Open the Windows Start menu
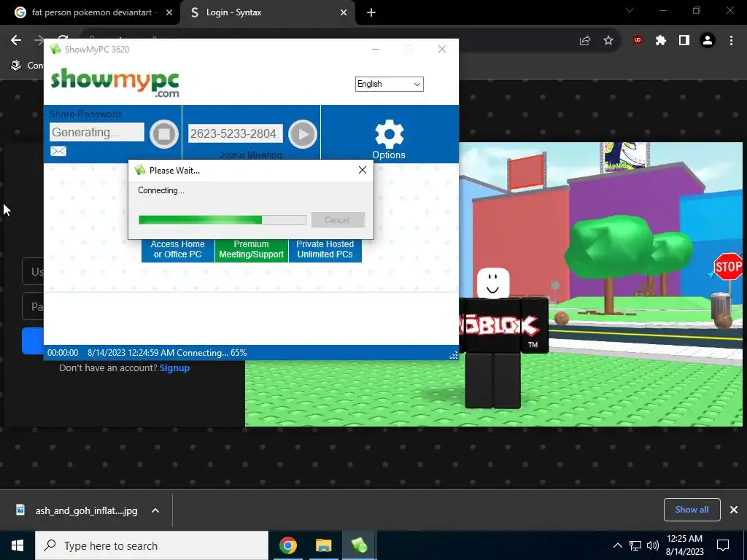 (18, 545)
